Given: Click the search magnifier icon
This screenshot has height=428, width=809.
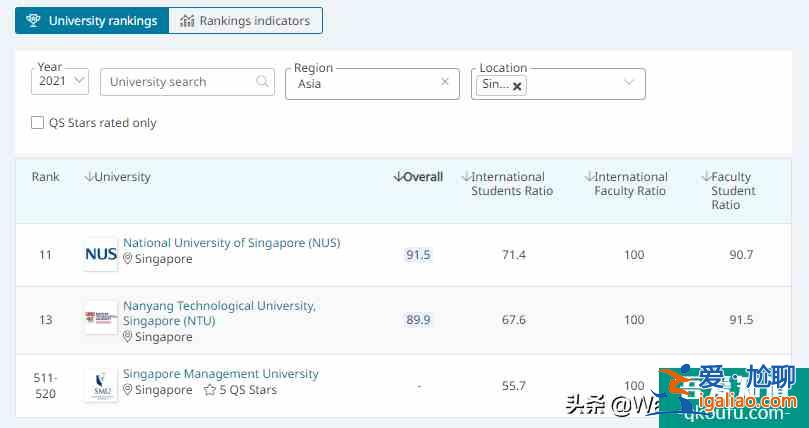Looking at the screenshot, I should [x=262, y=82].
